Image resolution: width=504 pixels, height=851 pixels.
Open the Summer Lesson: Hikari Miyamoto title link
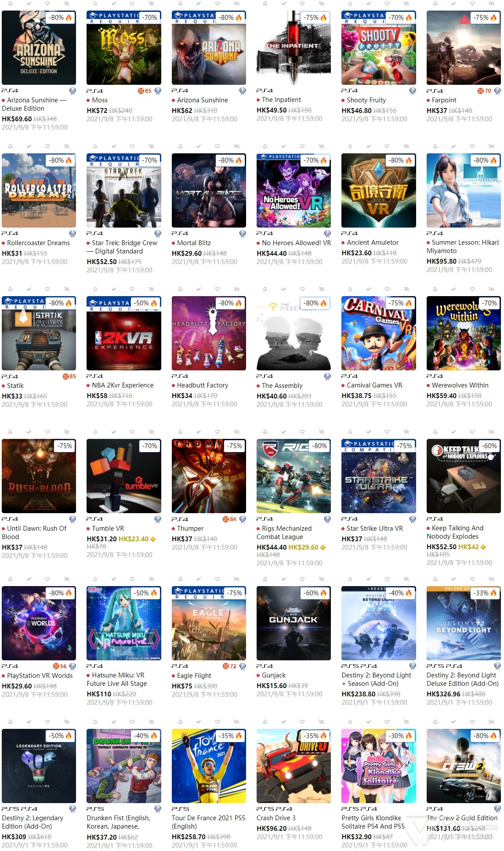(463, 246)
